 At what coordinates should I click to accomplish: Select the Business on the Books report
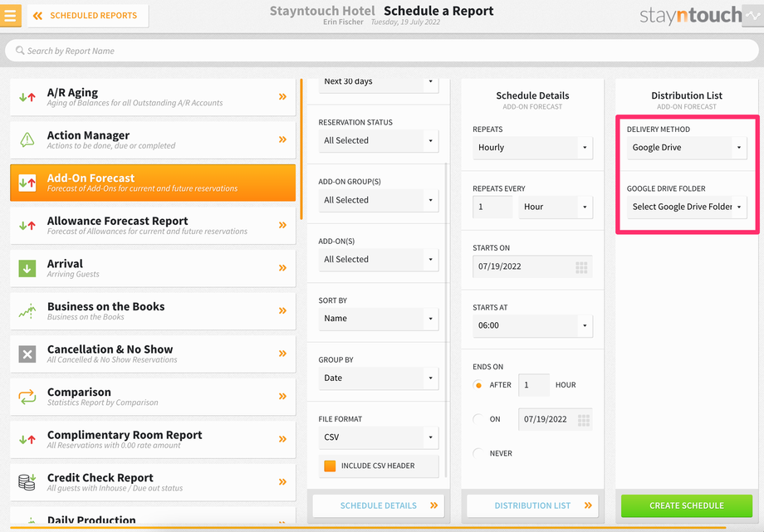pos(153,311)
